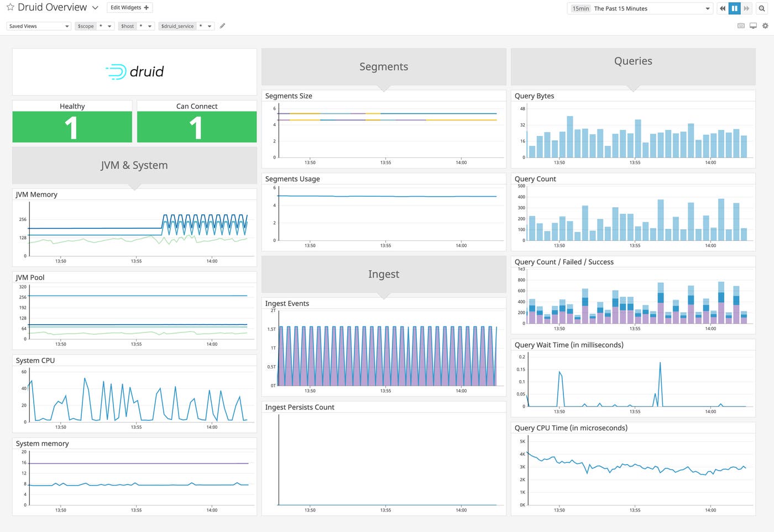Click the zoom-out magnifier icon
This screenshot has height=532, width=774.
[761, 8]
